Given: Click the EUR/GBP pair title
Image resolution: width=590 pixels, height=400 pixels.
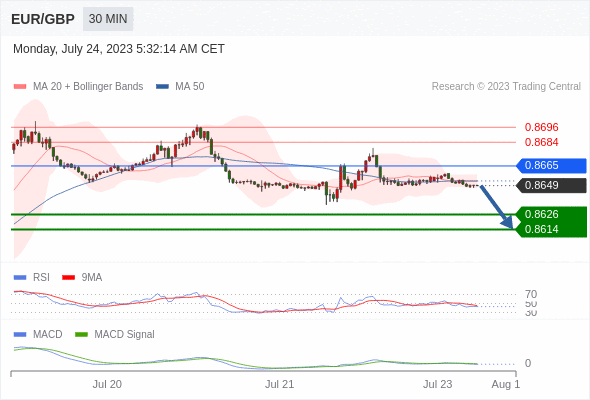Looking at the screenshot, I should tap(43, 19).
